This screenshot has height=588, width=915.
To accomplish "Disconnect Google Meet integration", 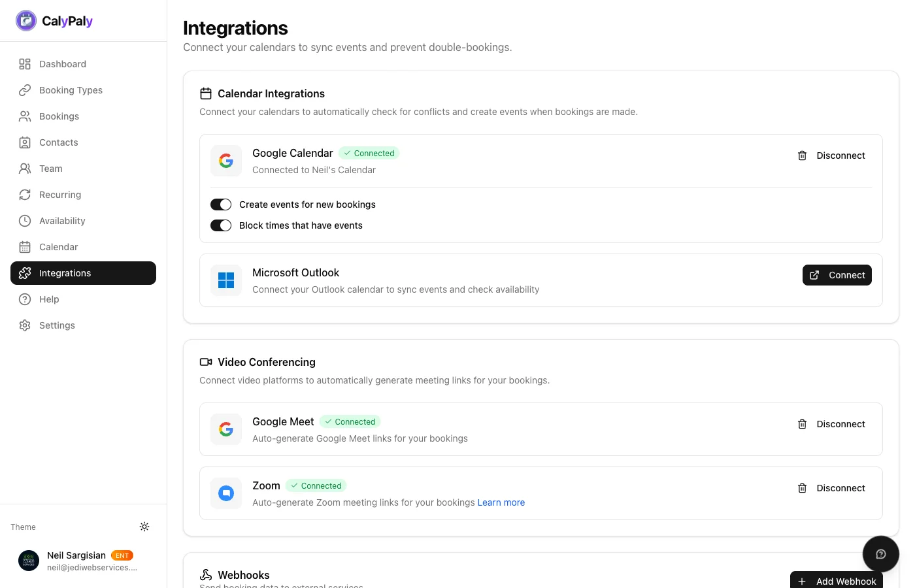I will 840,424.
